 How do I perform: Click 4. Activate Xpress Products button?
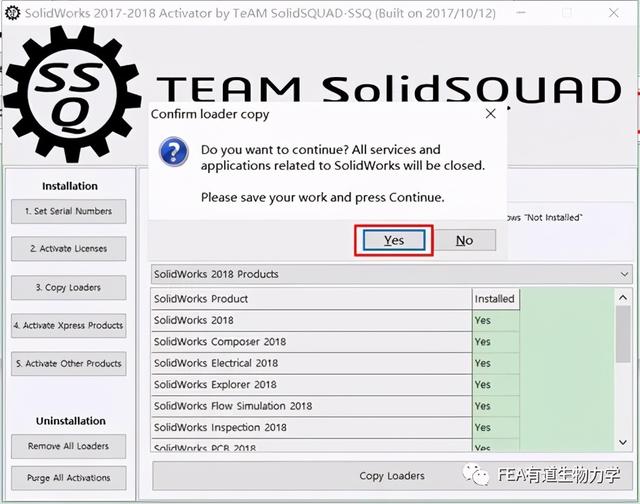point(69,326)
